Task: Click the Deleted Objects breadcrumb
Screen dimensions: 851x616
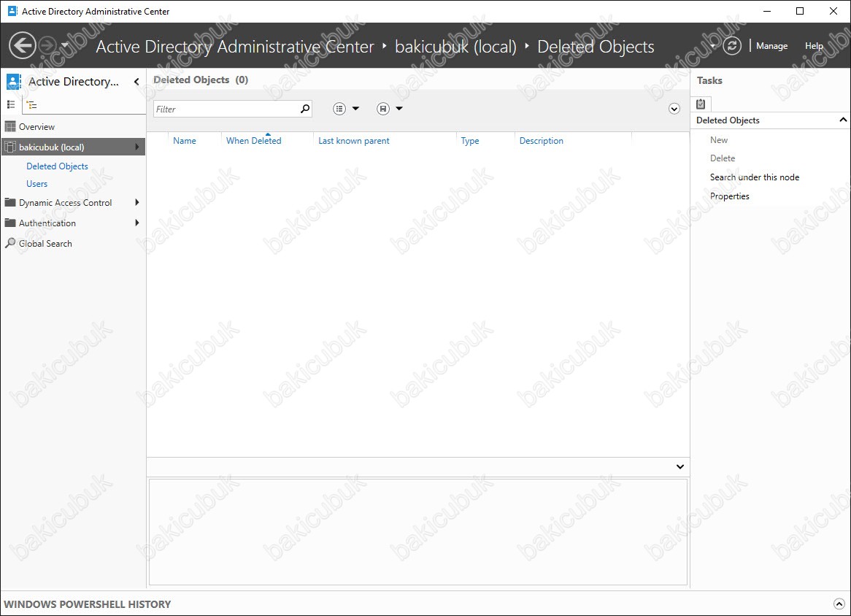Action: (596, 47)
